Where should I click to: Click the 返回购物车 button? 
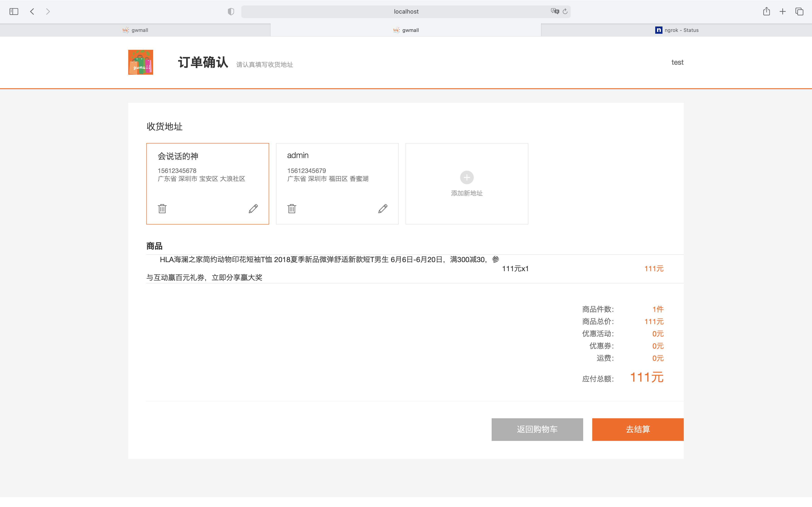[x=537, y=429]
